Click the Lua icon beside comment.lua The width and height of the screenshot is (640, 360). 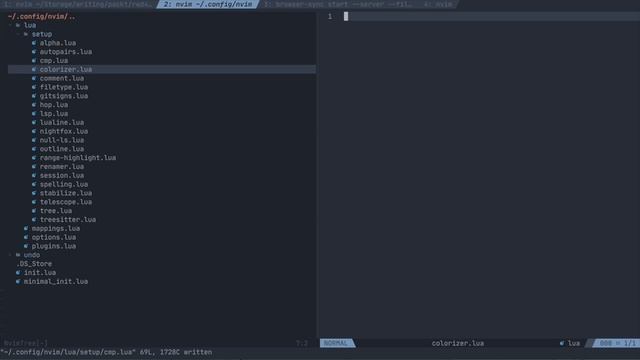[x=34, y=78]
